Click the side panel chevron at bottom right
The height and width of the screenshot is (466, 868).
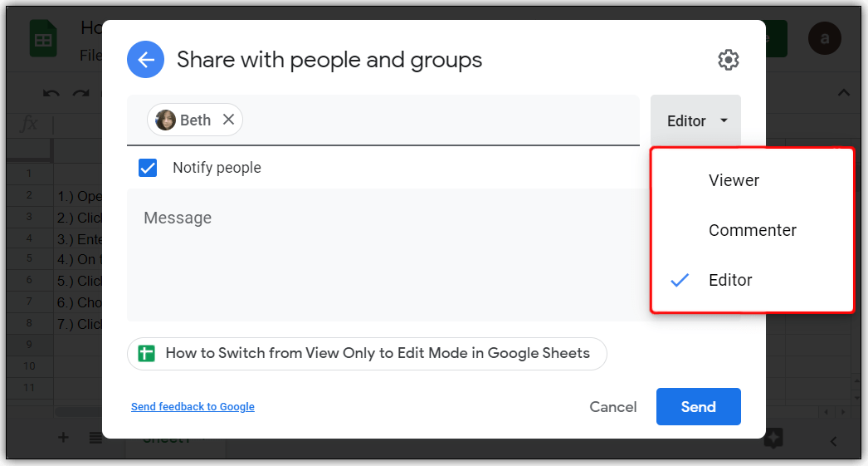[834, 441]
